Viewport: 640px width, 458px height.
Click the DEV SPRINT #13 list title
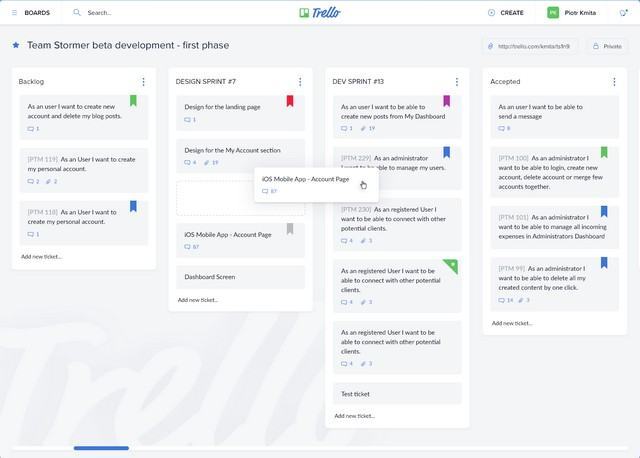(358, 82)
